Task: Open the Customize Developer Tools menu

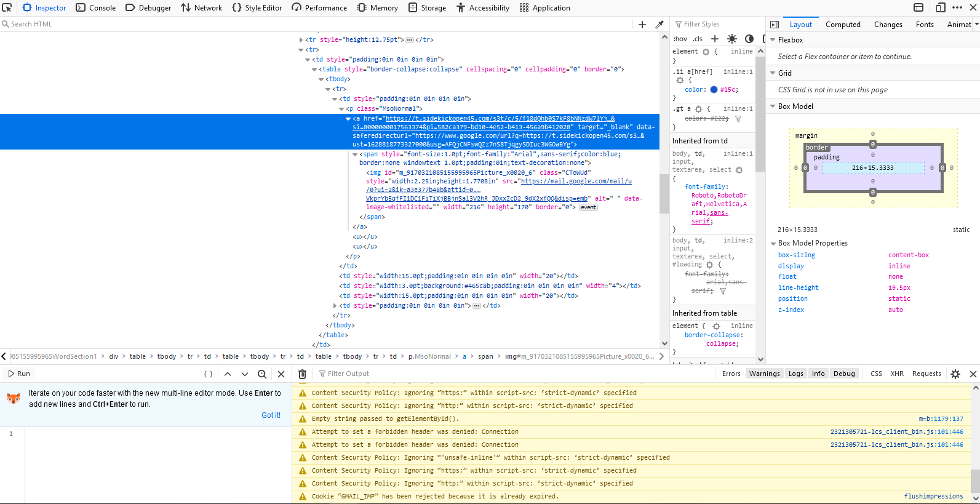Action: tap(957, 7)
